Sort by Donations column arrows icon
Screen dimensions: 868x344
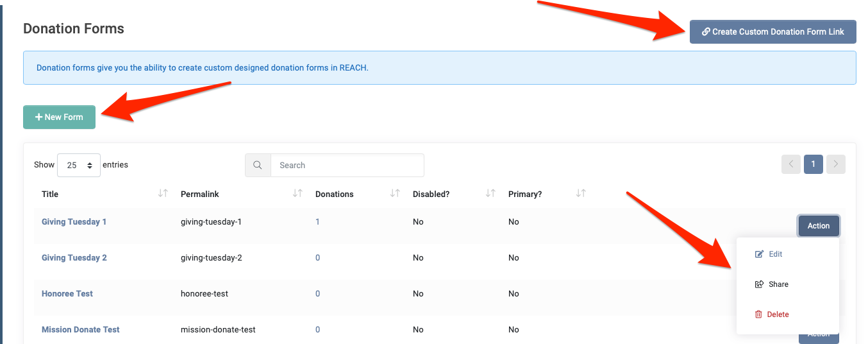click(395, 193)
